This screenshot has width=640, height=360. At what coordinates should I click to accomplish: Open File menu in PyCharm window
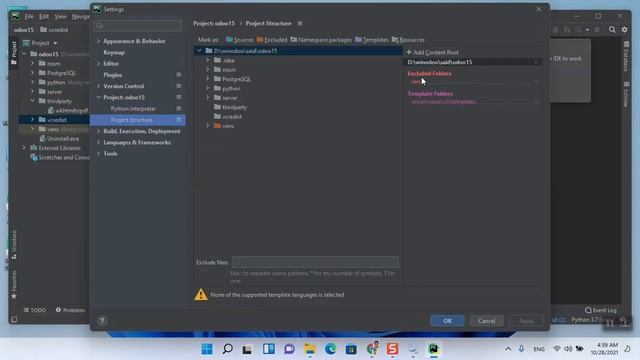pyautogui.click(x=29, y=16)
